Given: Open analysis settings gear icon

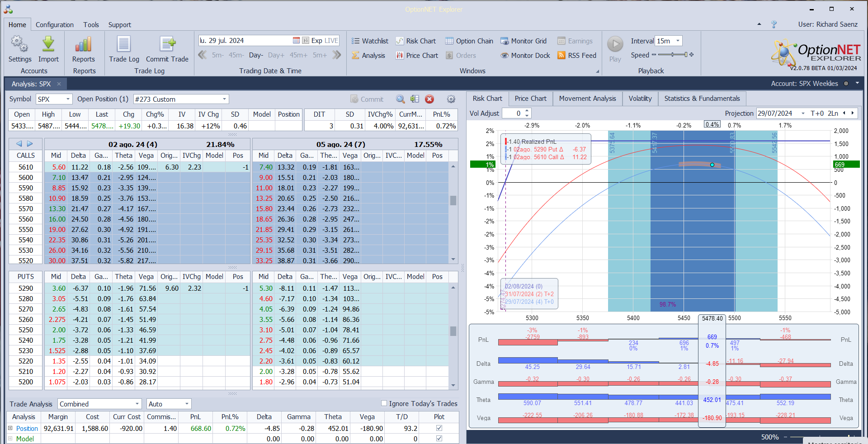Looking at the screenshot, I should 451,99.
